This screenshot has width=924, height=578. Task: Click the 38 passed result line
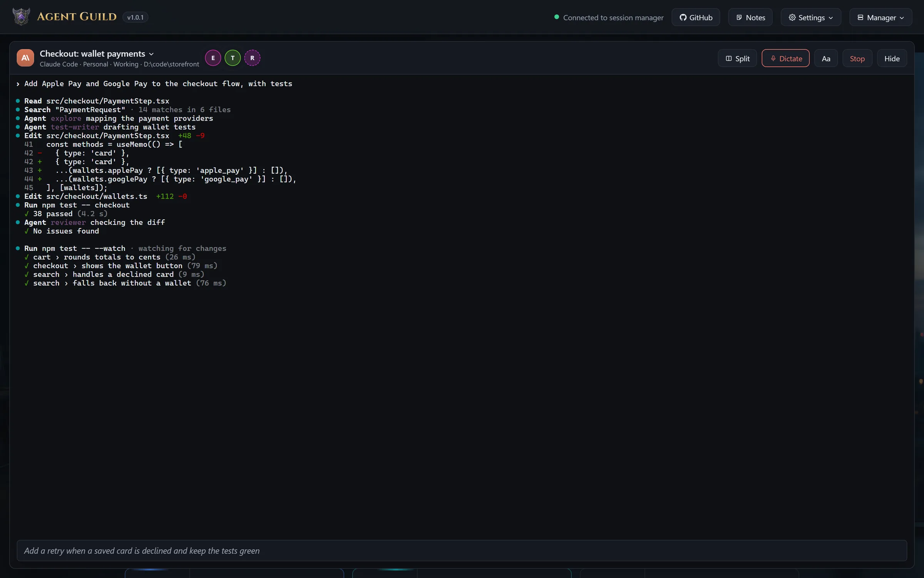66,214
